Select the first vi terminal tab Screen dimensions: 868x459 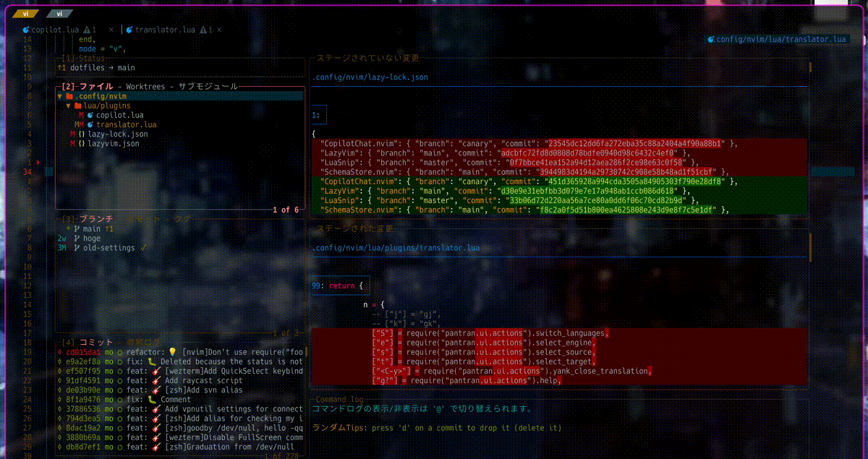point(24,14)
